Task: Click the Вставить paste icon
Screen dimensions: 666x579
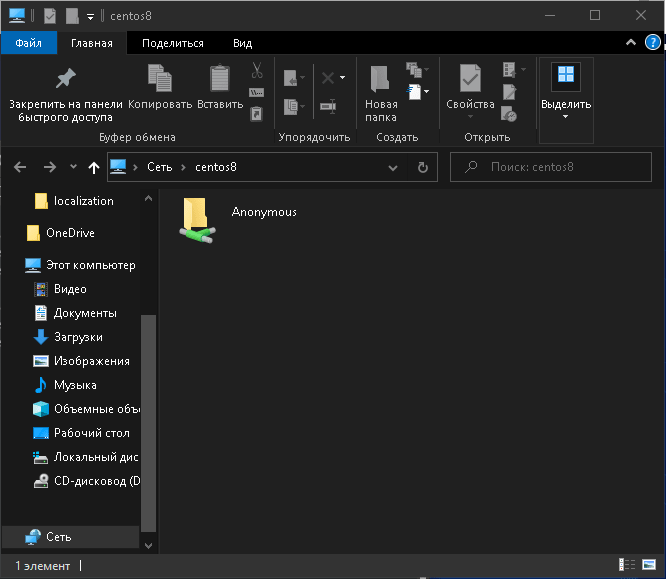Action: pyautogui.click(x=220, y=78)
